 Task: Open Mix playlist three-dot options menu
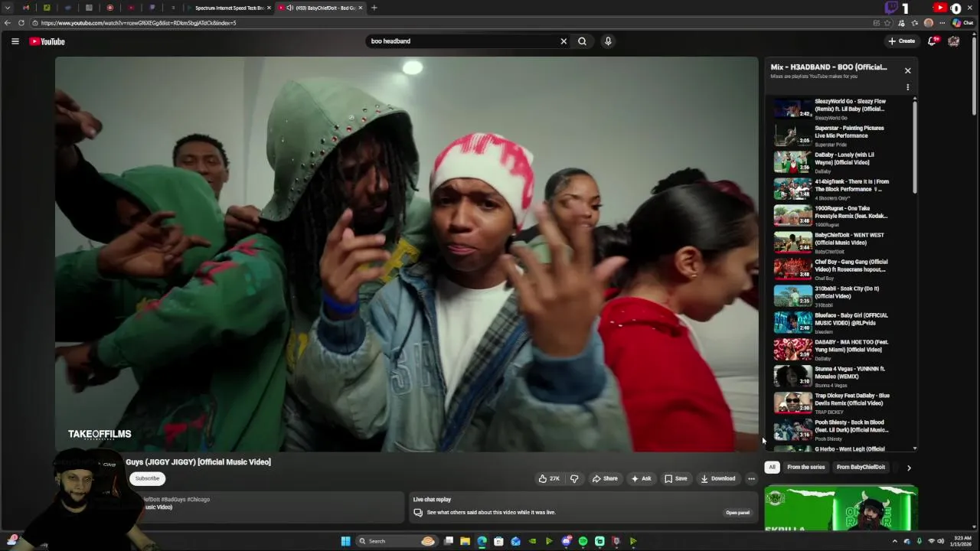[x=908, y=87]
